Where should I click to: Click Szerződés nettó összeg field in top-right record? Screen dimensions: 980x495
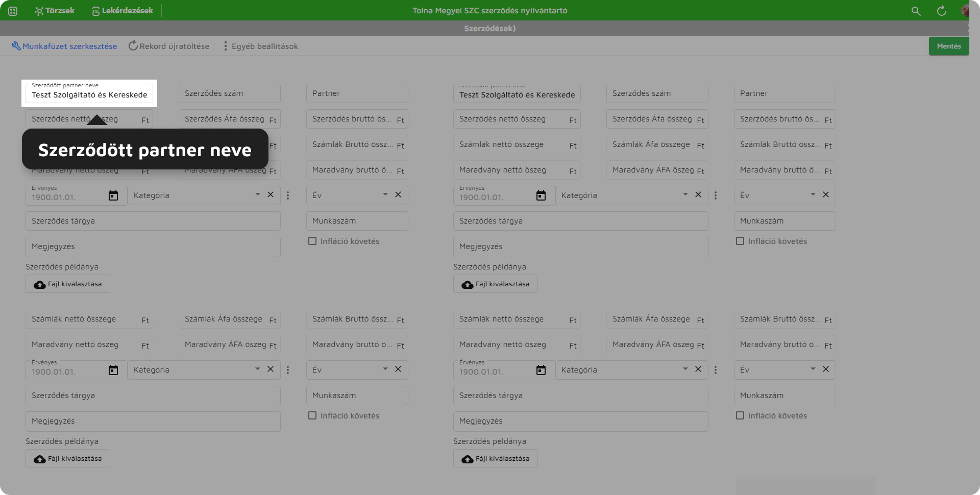point(517,119)
